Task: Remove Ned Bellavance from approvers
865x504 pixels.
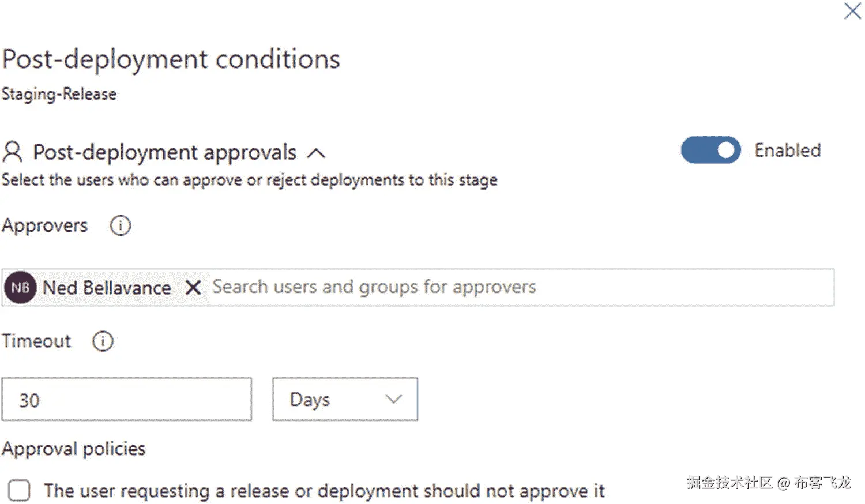Action: click(x=193, y=287)
